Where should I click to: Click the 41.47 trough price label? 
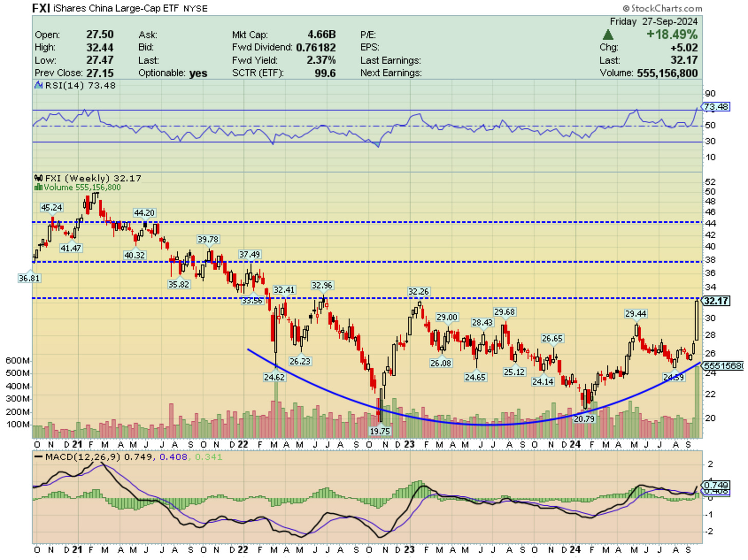[x=70, y=248]
